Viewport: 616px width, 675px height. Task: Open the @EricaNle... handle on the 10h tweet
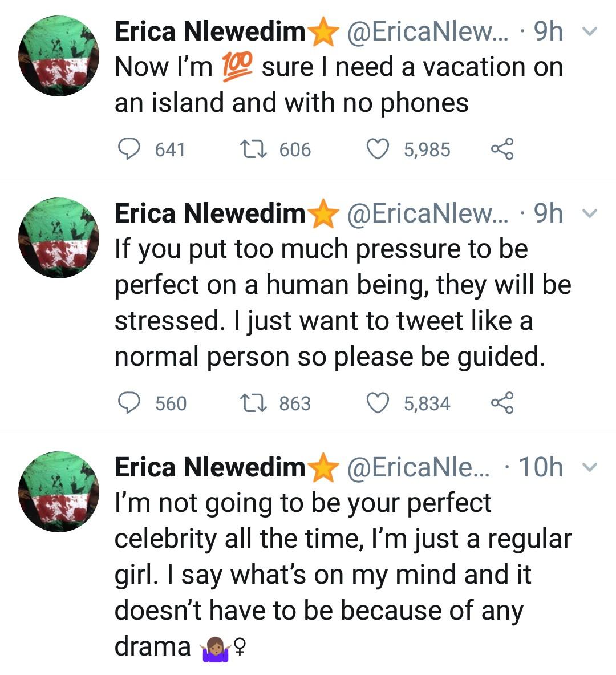tap(418, 467)
